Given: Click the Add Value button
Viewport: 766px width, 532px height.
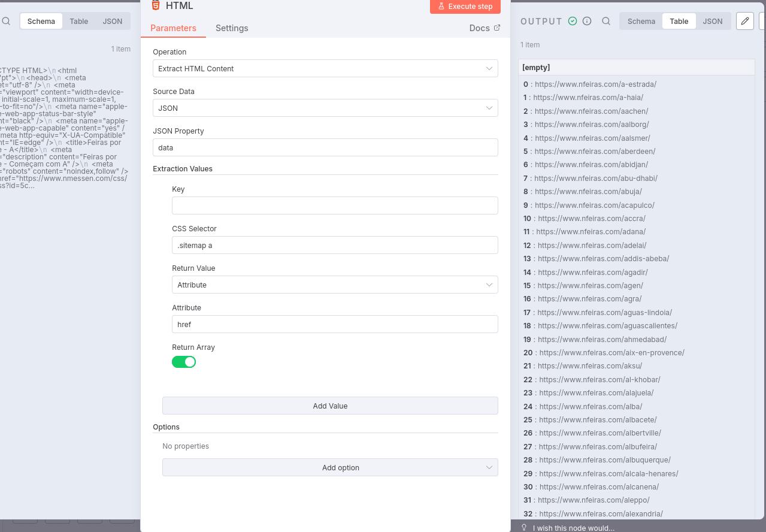Looking at the screenshot, I should 330,406.
